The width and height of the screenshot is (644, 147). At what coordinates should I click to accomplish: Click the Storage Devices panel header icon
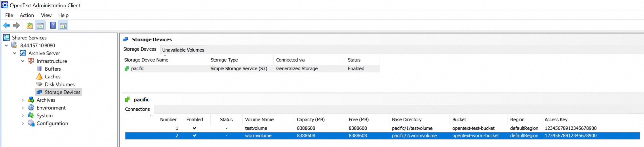pyautogui.click(x=126, y=39)
